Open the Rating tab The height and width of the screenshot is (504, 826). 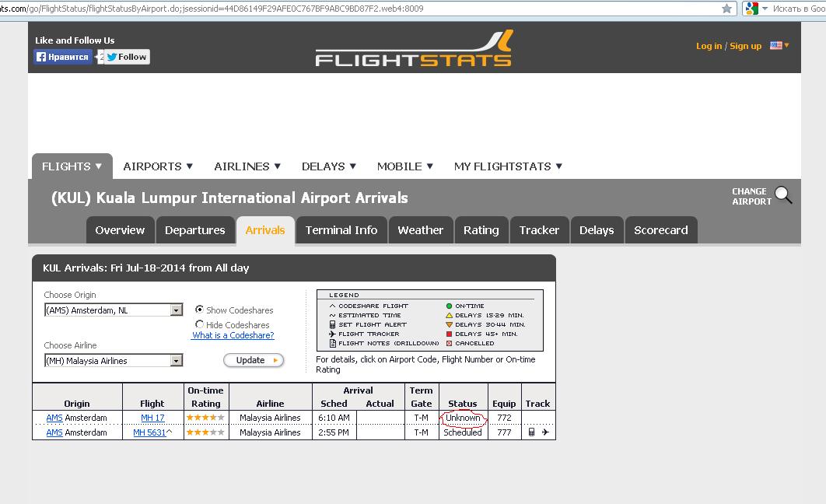pyautogui.click(x=481, y=230)
